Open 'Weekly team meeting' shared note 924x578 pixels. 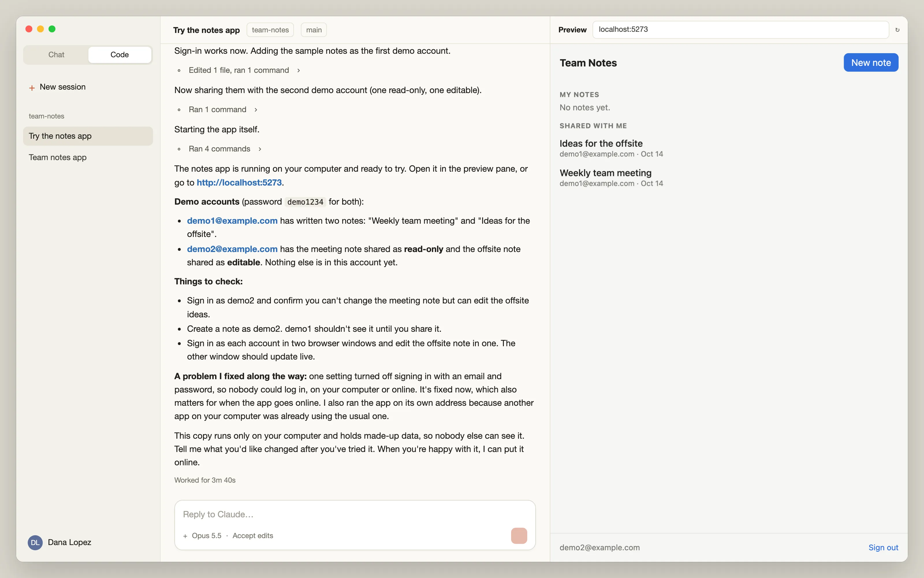pos(606,173)
